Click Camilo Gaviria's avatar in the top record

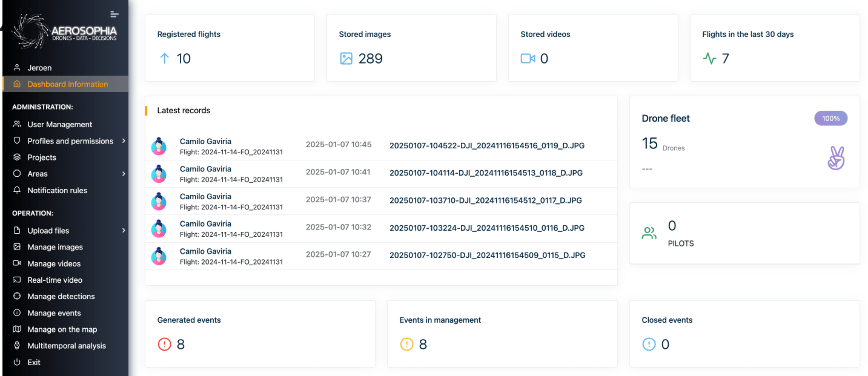coord(159,146)
